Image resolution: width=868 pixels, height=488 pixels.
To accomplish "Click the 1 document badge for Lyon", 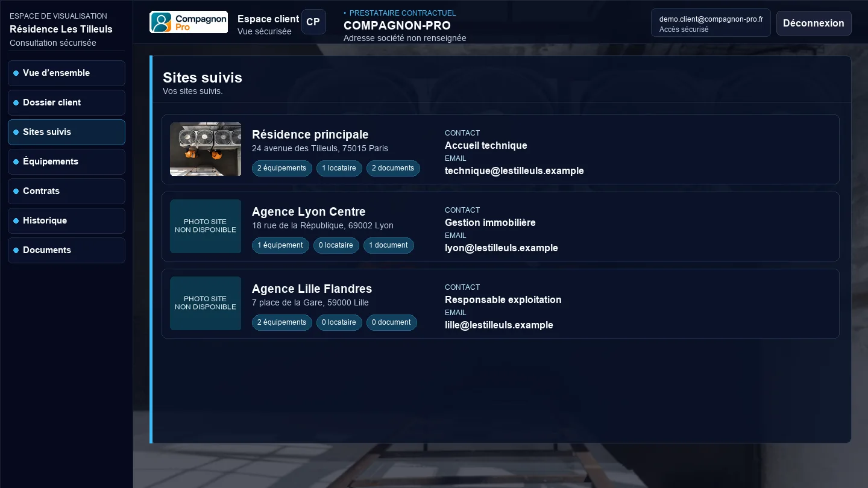I will [x=389, y=245].
